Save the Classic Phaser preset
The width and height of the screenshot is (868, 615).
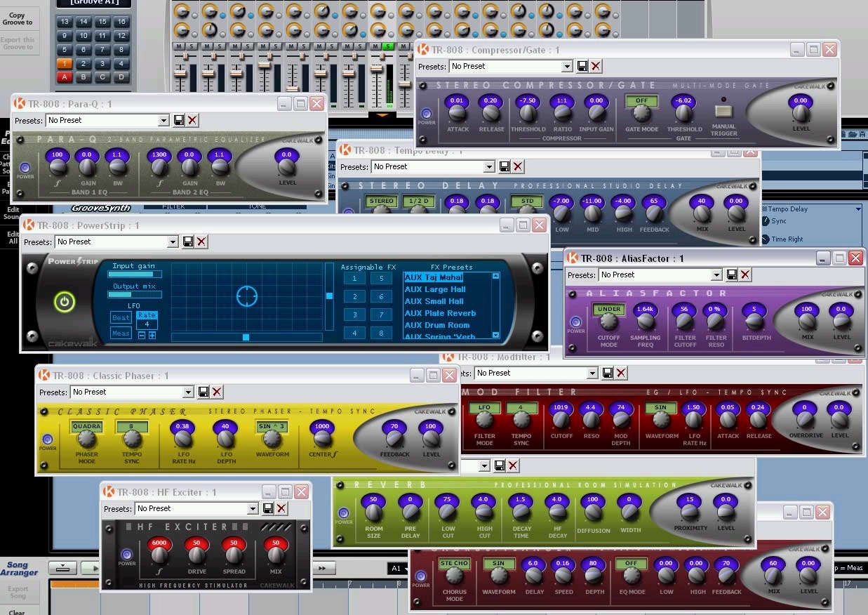[x=203, y=392]
